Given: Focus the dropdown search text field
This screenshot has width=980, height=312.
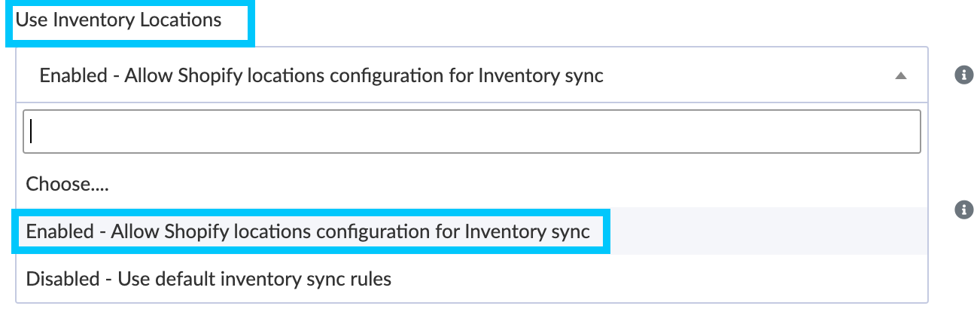Looking at the screenshot, I should point(472,132).
